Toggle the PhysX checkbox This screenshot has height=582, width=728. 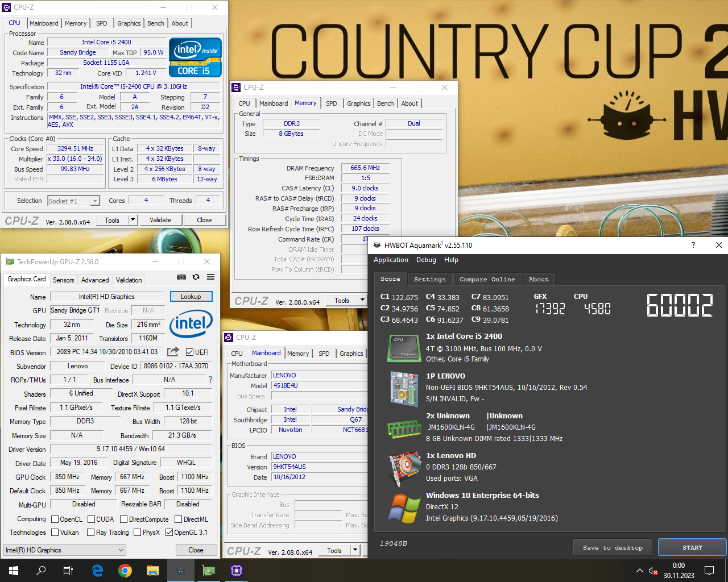[137, 532]
